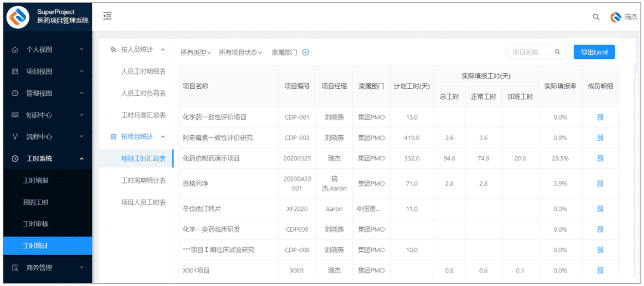The height and width of the screenshot is (286, 644).
Task: Click the 按人员统计 people icon
Action: 113,49
